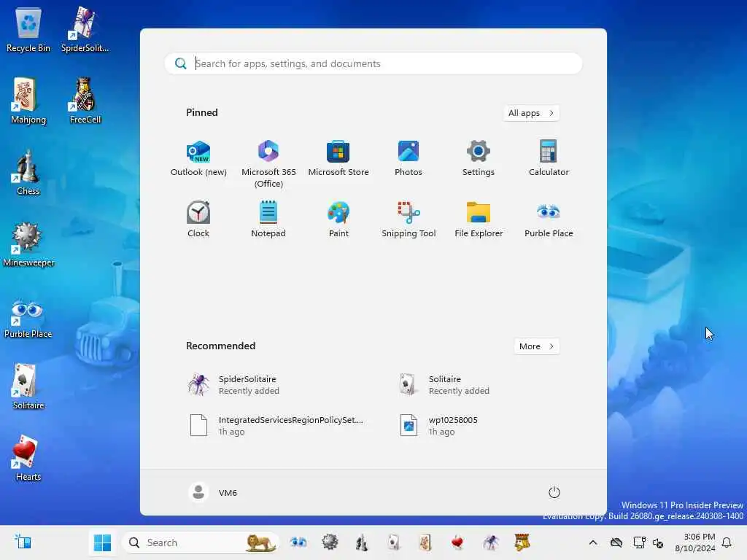Open the Photos app
Screen dimensions: 747x560
point(409,159)
